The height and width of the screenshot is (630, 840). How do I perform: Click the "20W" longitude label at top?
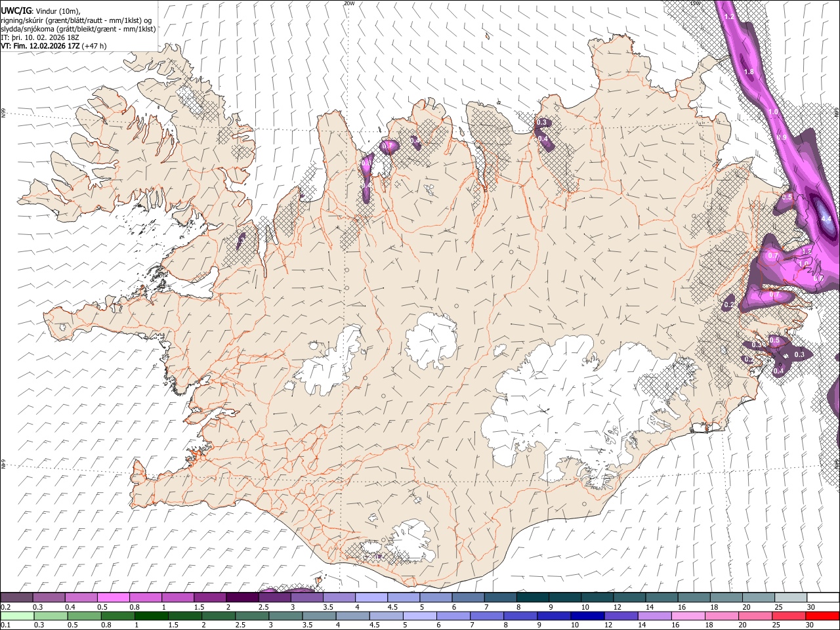coord(349,3)
